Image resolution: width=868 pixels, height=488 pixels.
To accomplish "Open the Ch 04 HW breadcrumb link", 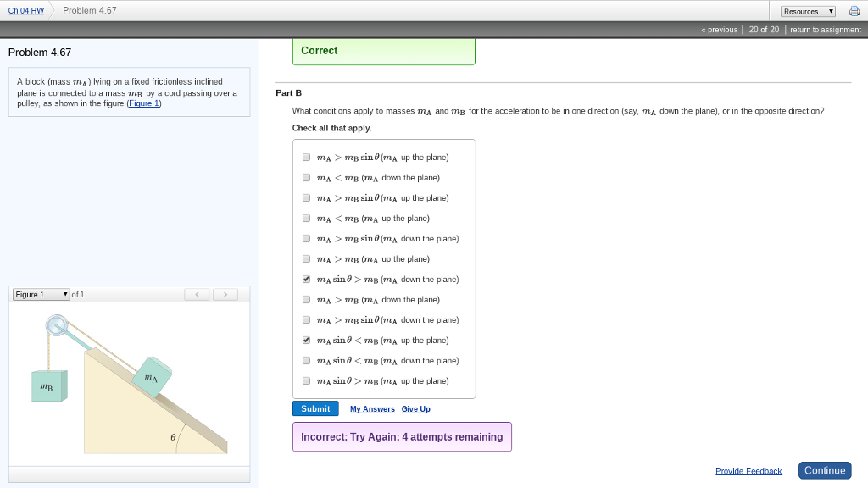I will pyautogui.click(x=25, y=11).
